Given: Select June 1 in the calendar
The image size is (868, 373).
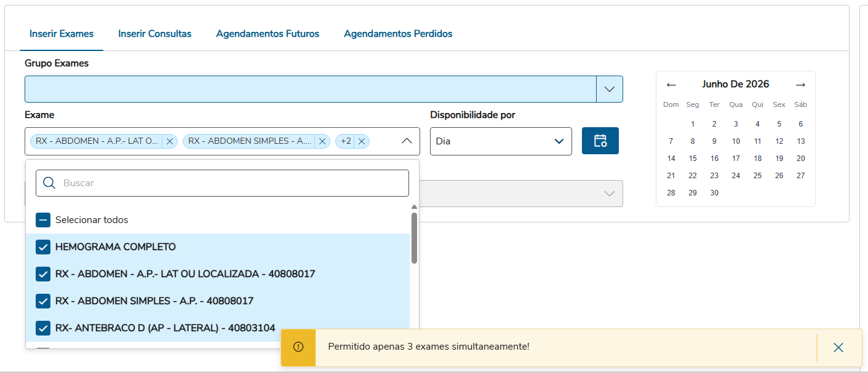Looking at the screenshot, I should [x=693, y=124].
